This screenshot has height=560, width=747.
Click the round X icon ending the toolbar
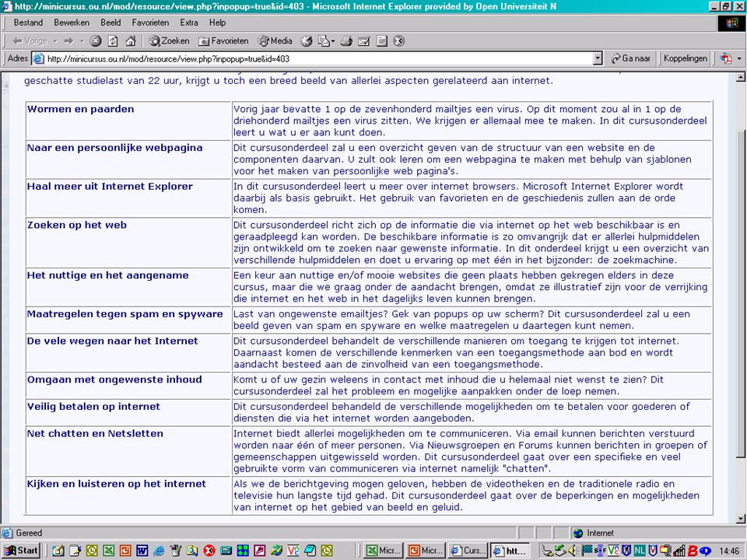[x=399, y=41]
